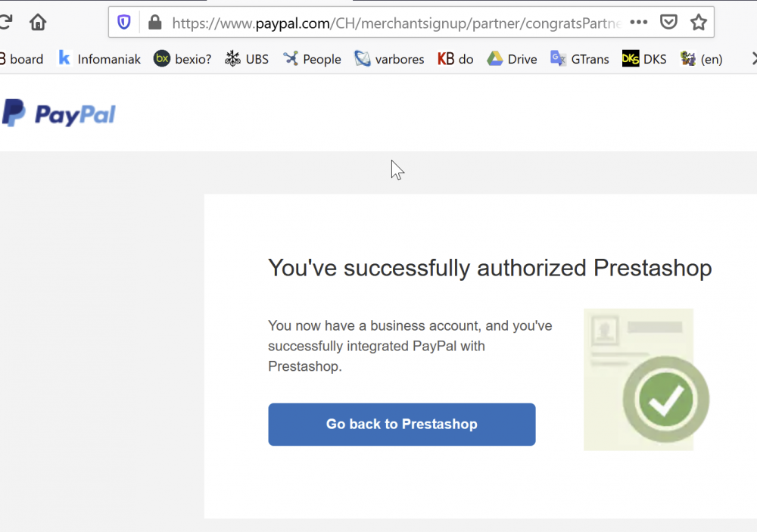The width and height of the screenshot is (757, 532).
Task: Open the varbores bookmark
Action: pos(389,58)
